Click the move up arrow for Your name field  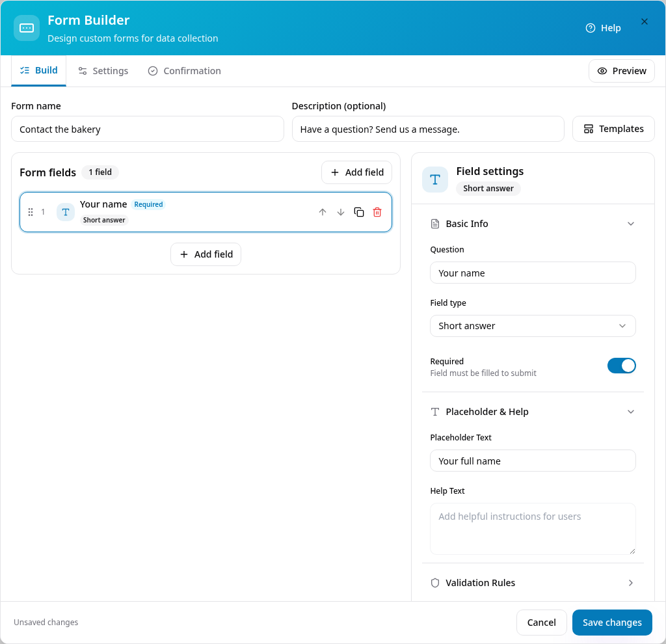[x=323, y=212]
